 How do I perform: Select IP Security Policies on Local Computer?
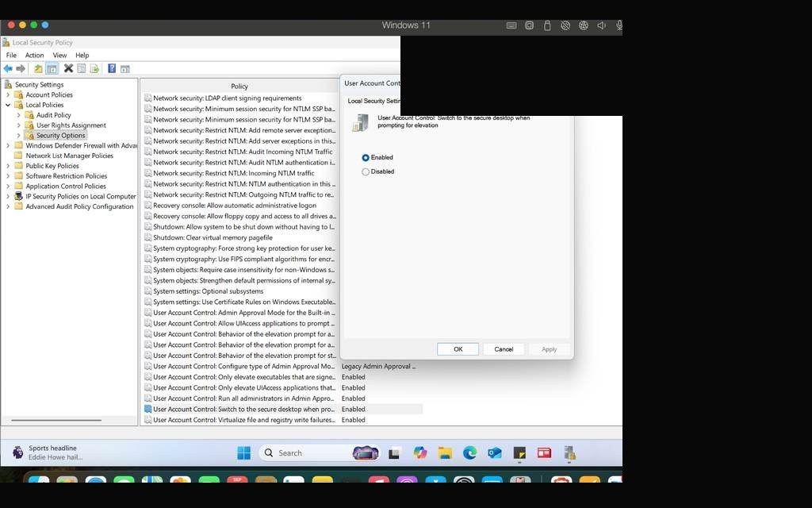(81, 197)
